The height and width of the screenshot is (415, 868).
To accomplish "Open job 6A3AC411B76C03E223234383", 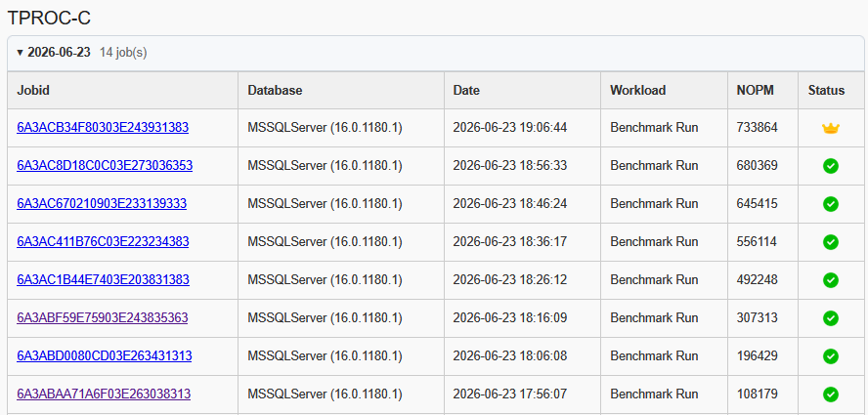I will coord(103,242).
